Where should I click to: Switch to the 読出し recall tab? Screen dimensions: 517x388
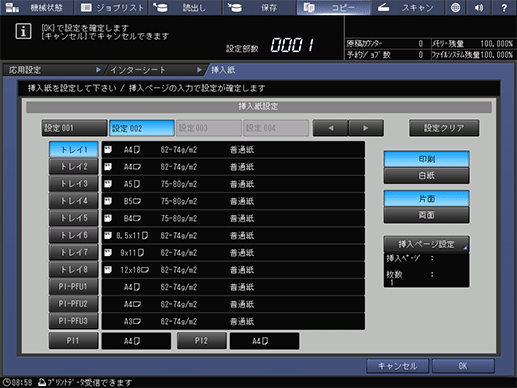(x=186, y=7)
